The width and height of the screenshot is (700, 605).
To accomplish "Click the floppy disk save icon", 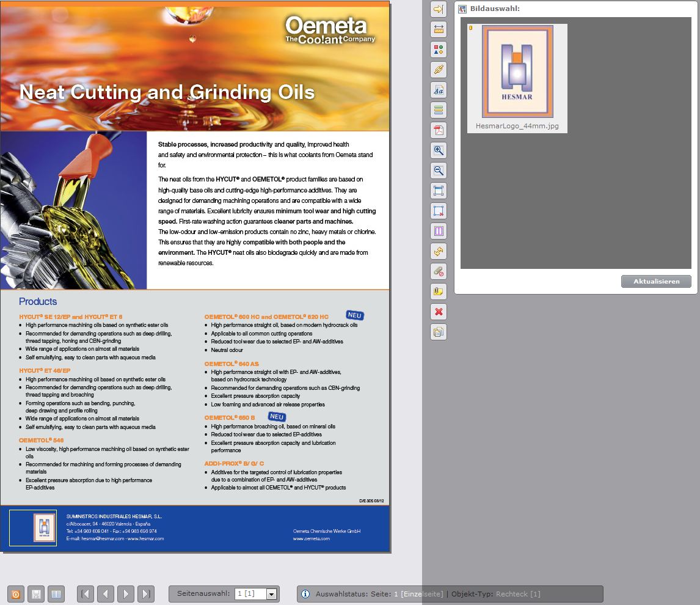I will [x=36, y=594].
